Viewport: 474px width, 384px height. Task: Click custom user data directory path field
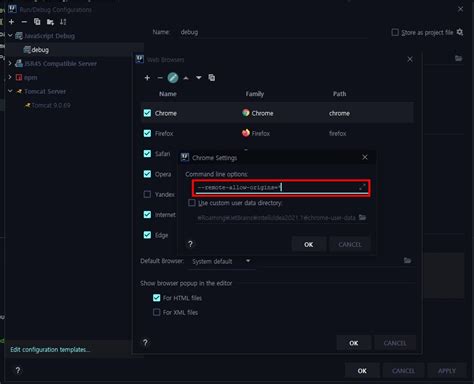pos(276,218)
